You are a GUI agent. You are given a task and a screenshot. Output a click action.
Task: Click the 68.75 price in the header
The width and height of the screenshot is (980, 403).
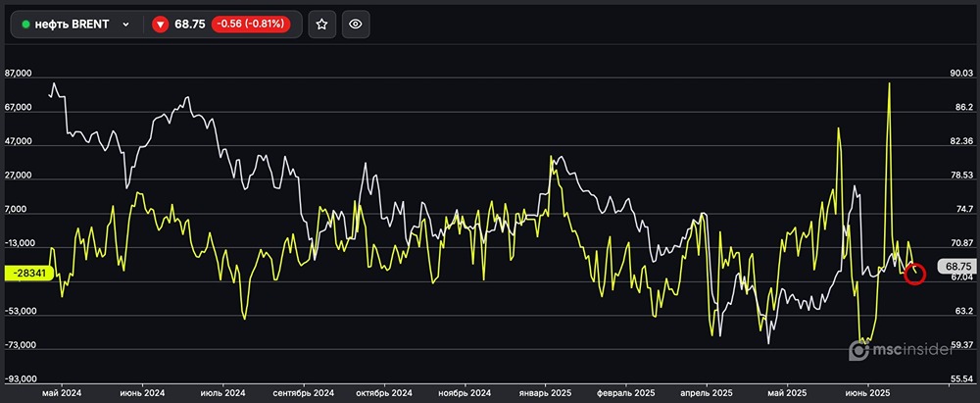[190, 25]
